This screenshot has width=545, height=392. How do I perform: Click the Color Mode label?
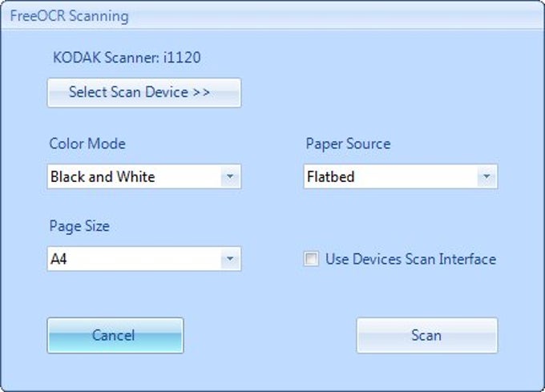[87, 143]
